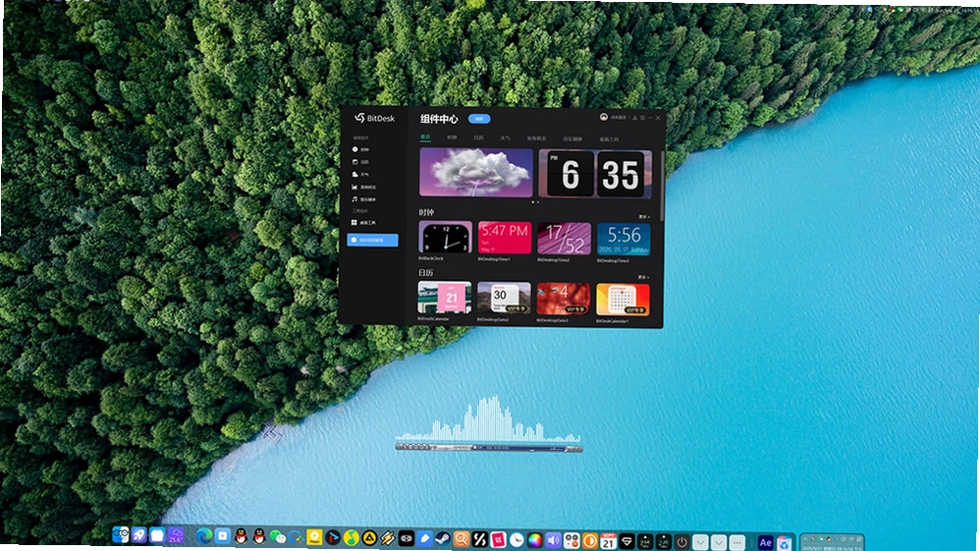Open the system status chart category

363,187
